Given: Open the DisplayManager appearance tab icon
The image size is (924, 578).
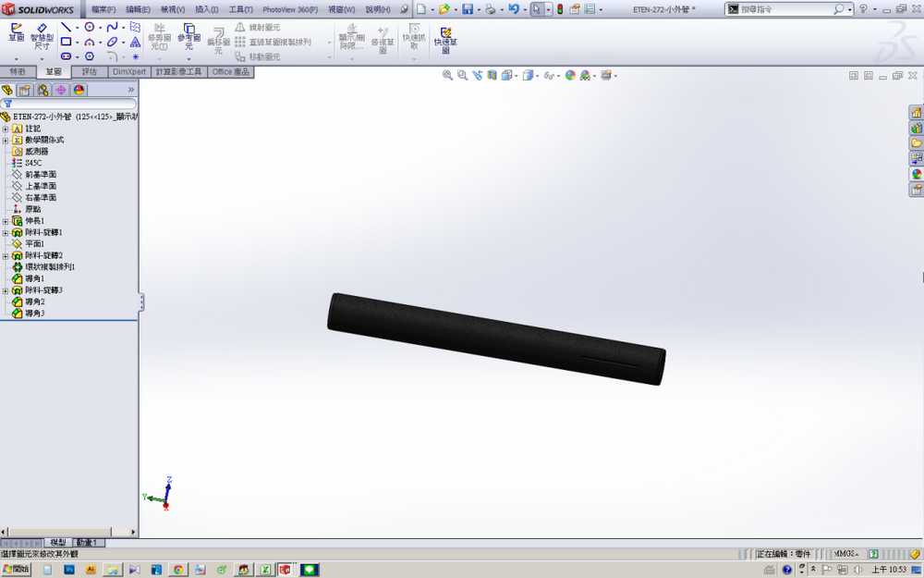Looking at the screenshot, I should 79,90.
